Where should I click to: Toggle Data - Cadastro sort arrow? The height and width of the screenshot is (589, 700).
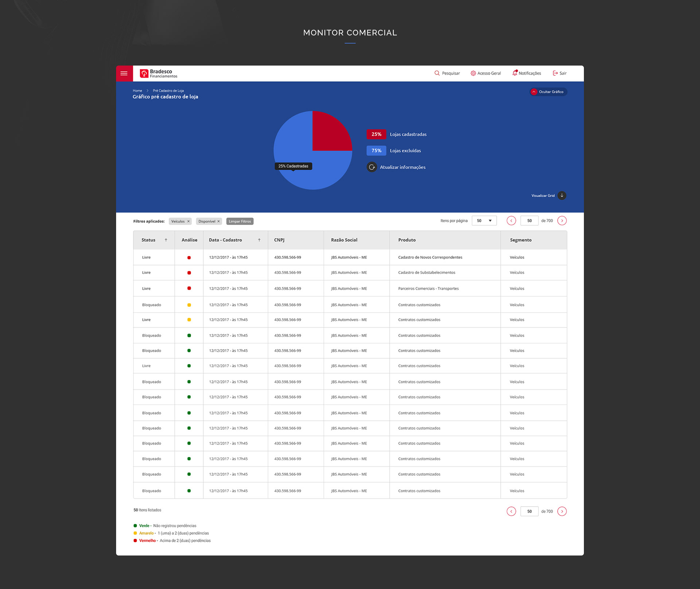click(259, 240)
